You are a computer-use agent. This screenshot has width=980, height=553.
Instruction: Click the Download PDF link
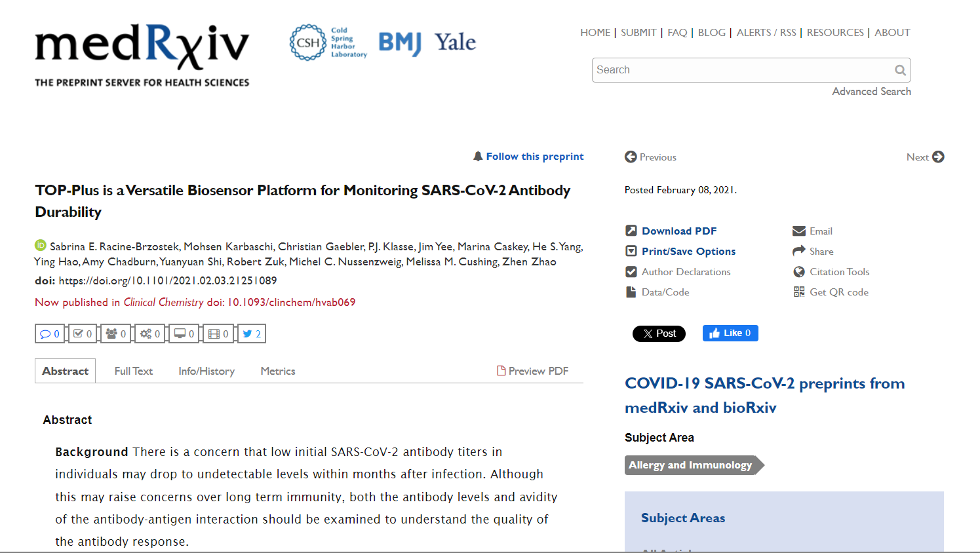coord(678,231)
